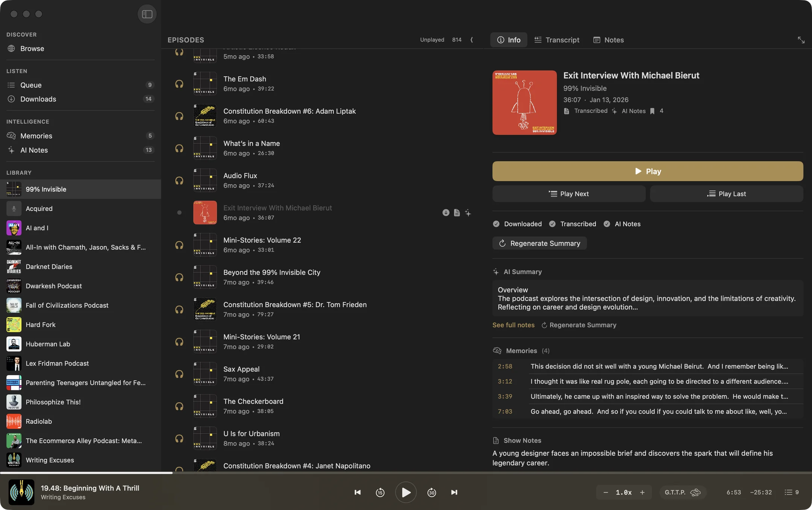Skip to previous track in player

[x=358, y=492]
